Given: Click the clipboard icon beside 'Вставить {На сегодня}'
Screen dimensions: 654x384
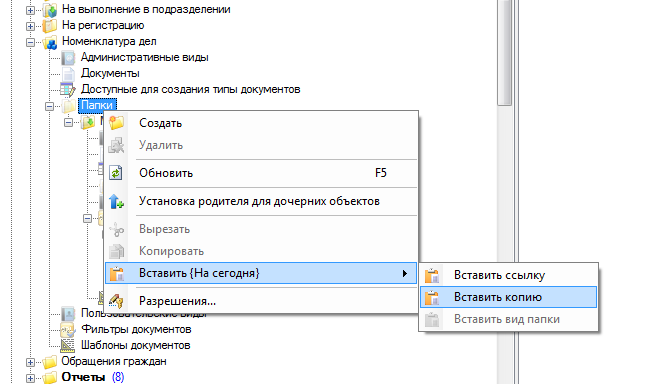Looking at the screenshot, I should [117, 274].
